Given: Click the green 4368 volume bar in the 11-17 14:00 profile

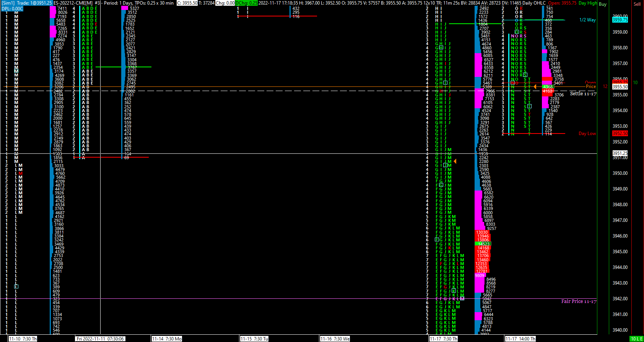Looking at the screenshot, I should coord(547,87).
